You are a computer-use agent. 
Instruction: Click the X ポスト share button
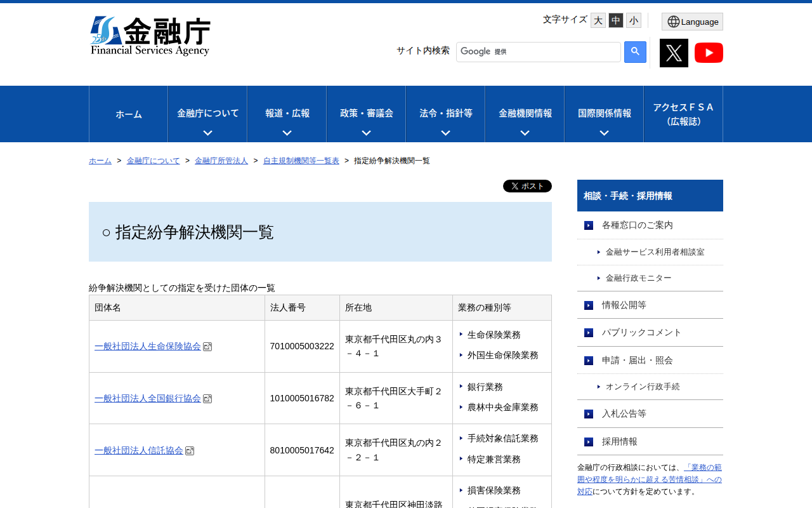527,186
